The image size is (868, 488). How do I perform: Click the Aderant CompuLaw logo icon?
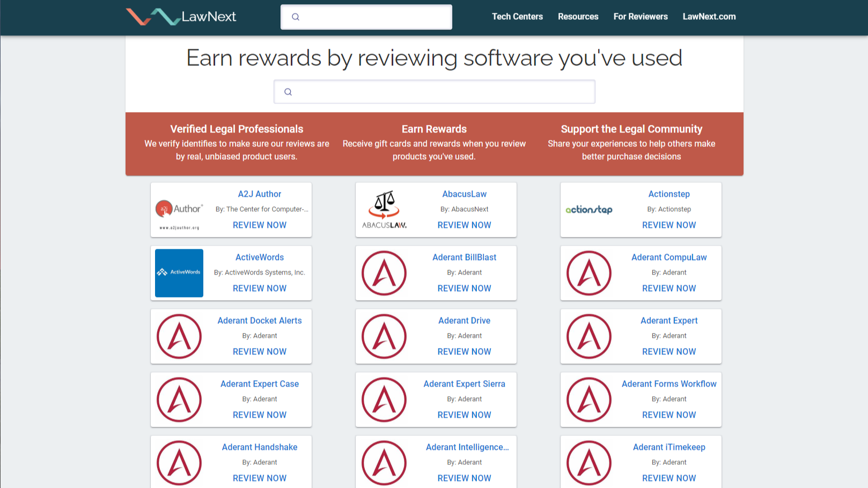[589, 273]
